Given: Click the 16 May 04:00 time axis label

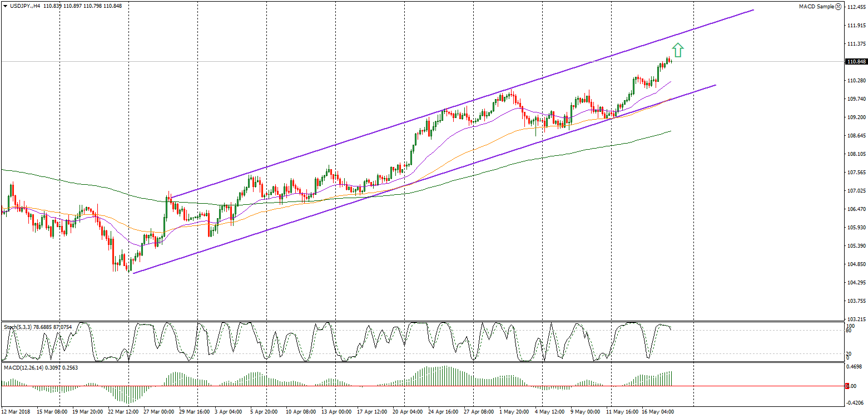Looking at the screenshot, I should tap(659, 412).
